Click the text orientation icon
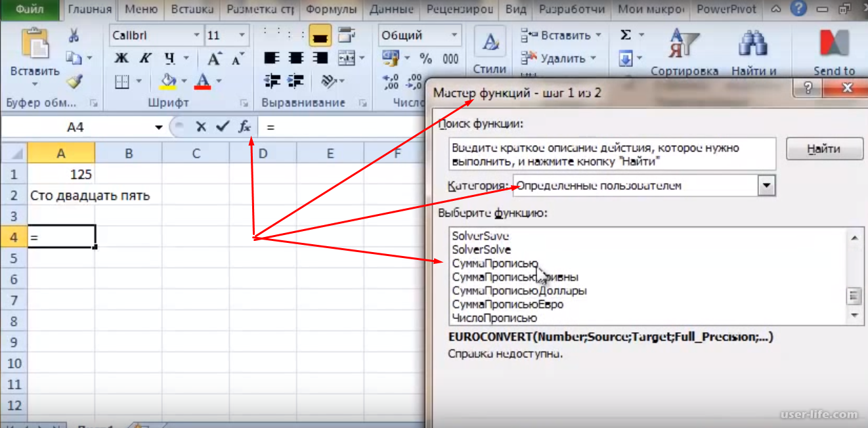Image resolution: width=868 pixels, height=428 pixels. pos(328,81)
